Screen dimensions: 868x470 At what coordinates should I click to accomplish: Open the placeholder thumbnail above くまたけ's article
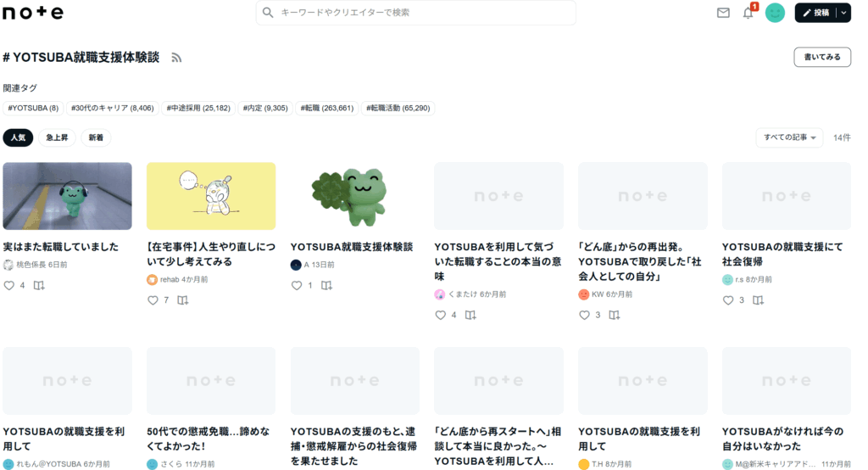tap(498, 196)
